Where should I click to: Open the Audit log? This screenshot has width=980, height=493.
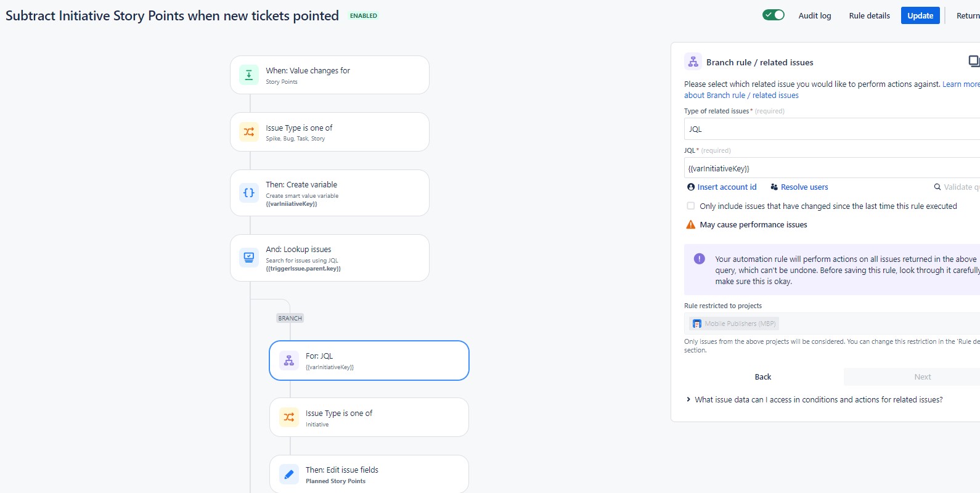[x=814, y=15]
